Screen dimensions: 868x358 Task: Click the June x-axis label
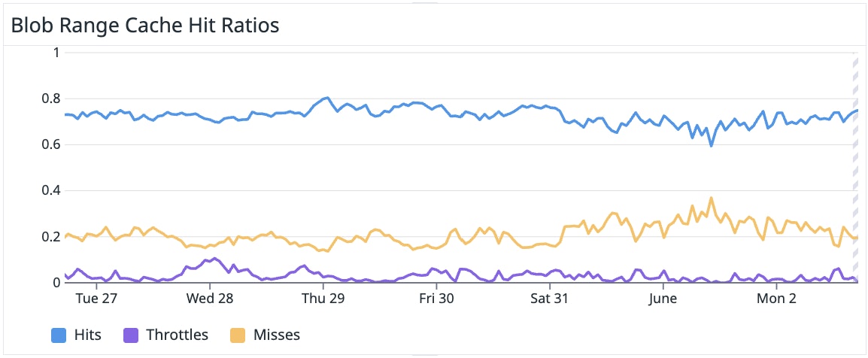pos(663,299)
